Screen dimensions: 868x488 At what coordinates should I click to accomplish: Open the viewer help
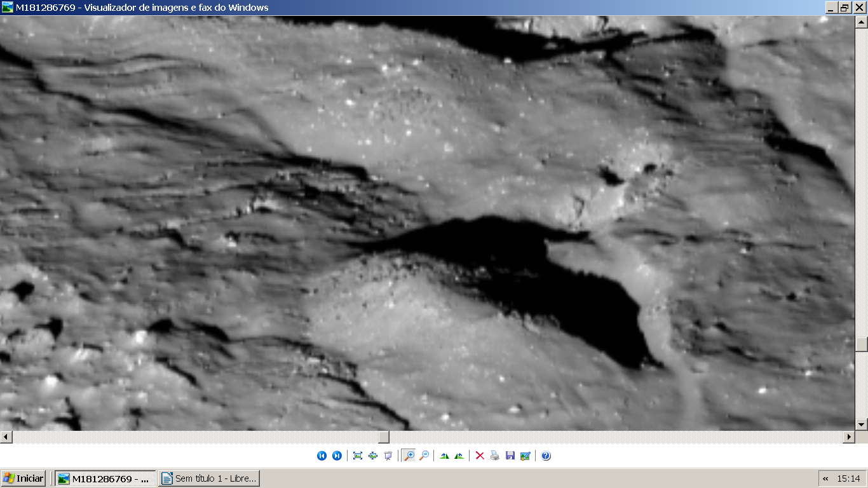pyautogui.click(x=546, y=456)
